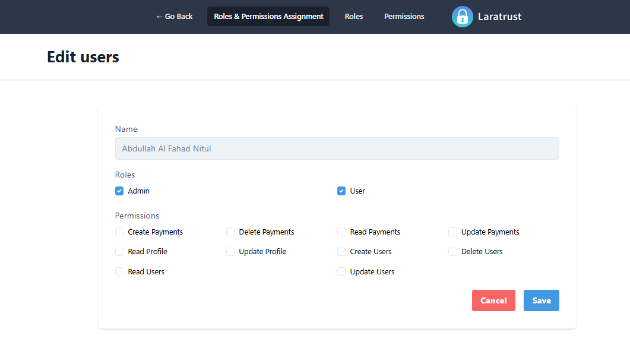Click the Roles section label

(125, 175)
